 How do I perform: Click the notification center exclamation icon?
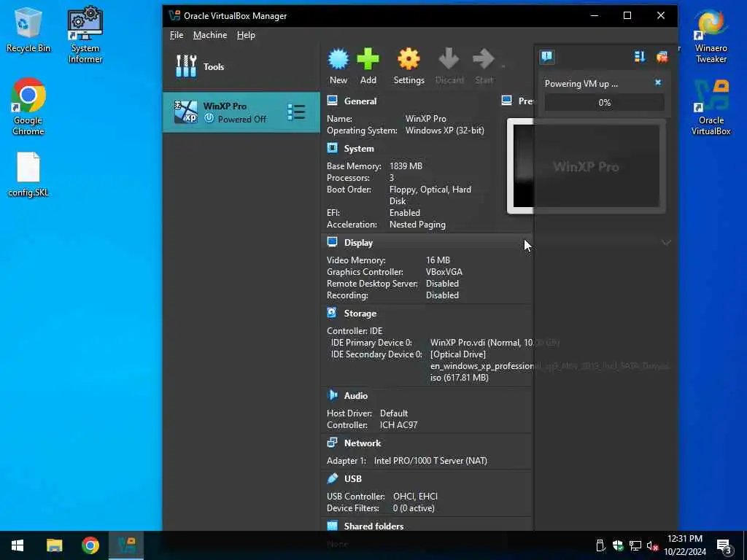547,57
